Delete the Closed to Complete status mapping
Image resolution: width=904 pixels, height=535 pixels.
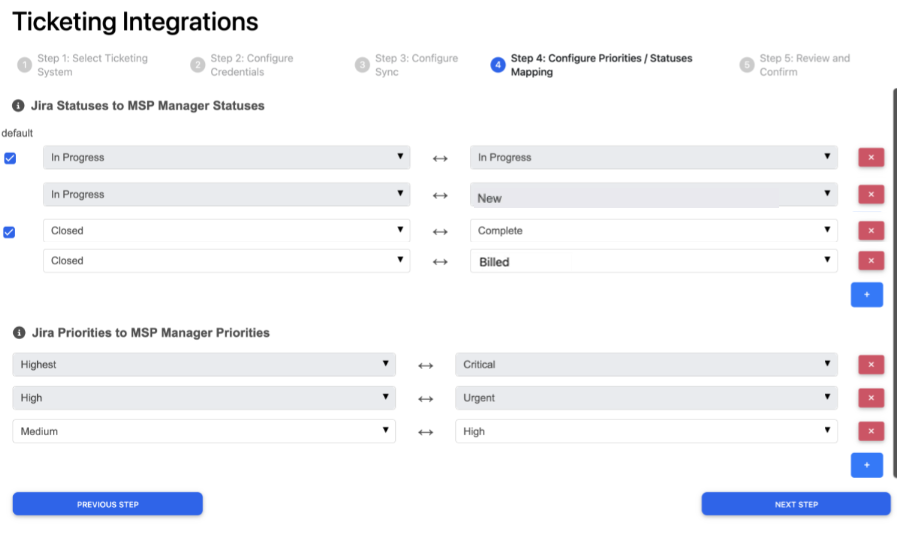[870, 231]
